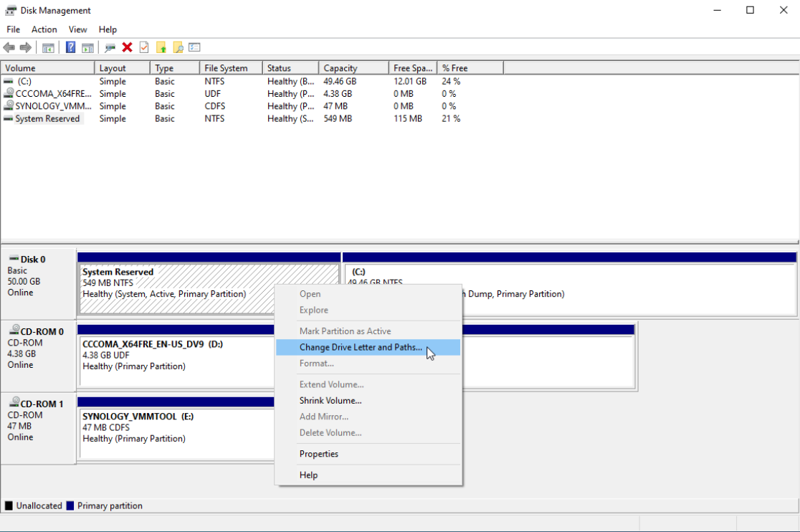This screenshot has height=532, width=800.
Task: Click Help in the context menu
Action: coord(309,475)
